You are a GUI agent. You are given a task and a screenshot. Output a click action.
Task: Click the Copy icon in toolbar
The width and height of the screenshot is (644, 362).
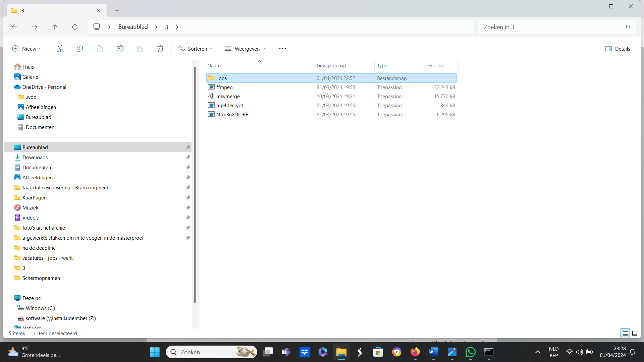click(x=80, y=49)
